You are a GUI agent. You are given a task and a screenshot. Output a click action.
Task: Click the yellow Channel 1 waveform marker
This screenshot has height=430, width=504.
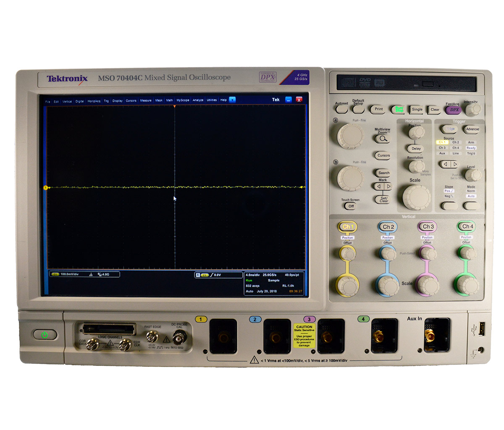pyautogui.click(x=45, y=188)
